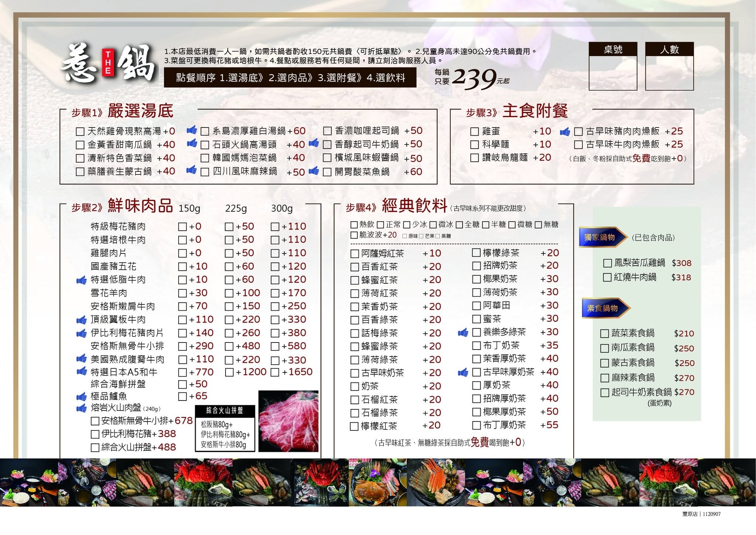Click the 獨家鍋物 arrow banner
This screenshot has width=756, height=535.
click(603, 237)
